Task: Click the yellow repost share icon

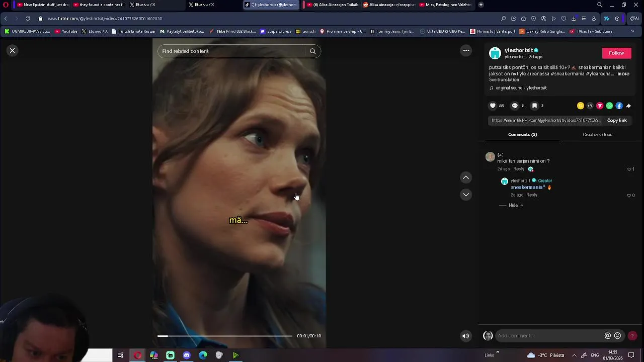Action: point(581,106)
